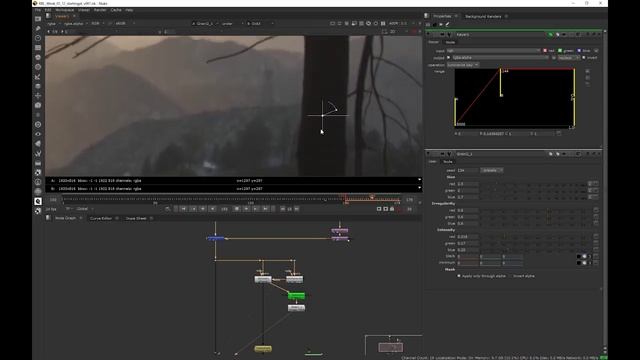Viewport: 640px width, 360px height.
Task: Click the Properties panel vertical scrollbar
Action: click(x=604, y=190)
